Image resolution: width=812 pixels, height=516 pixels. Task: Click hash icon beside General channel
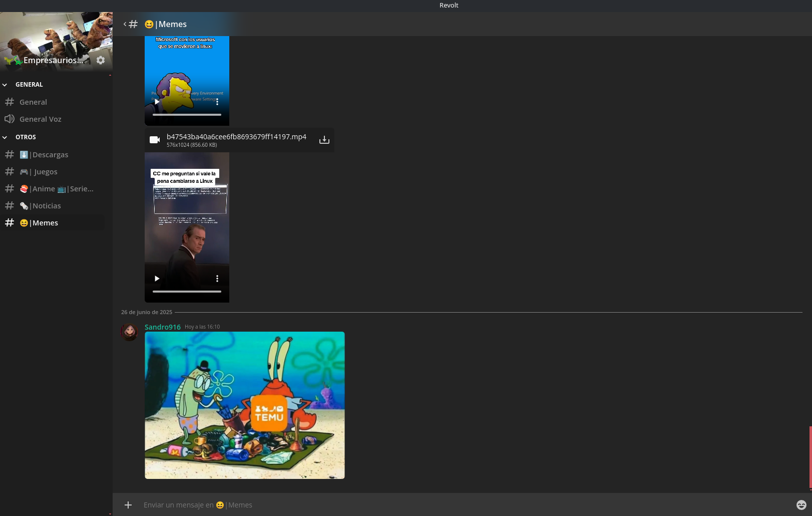[x=10, y=102]
